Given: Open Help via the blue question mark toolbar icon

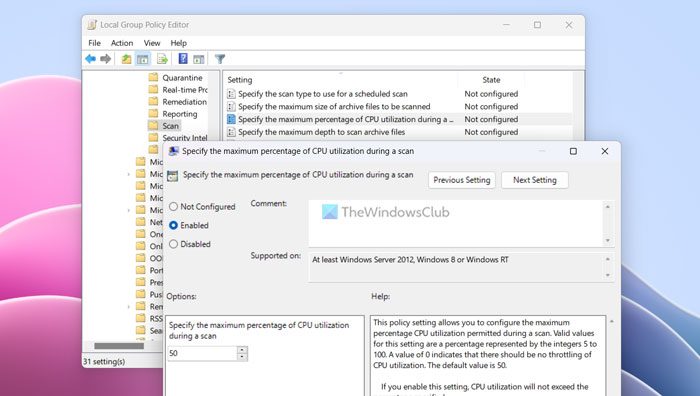Looking at the screenshot, I should click(183, 58).
